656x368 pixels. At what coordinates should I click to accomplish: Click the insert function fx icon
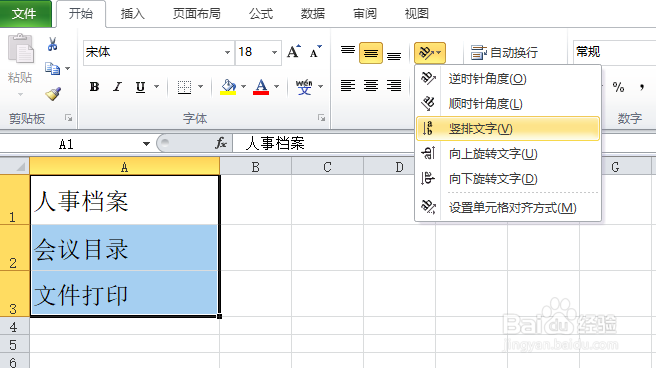coord(220,143)
